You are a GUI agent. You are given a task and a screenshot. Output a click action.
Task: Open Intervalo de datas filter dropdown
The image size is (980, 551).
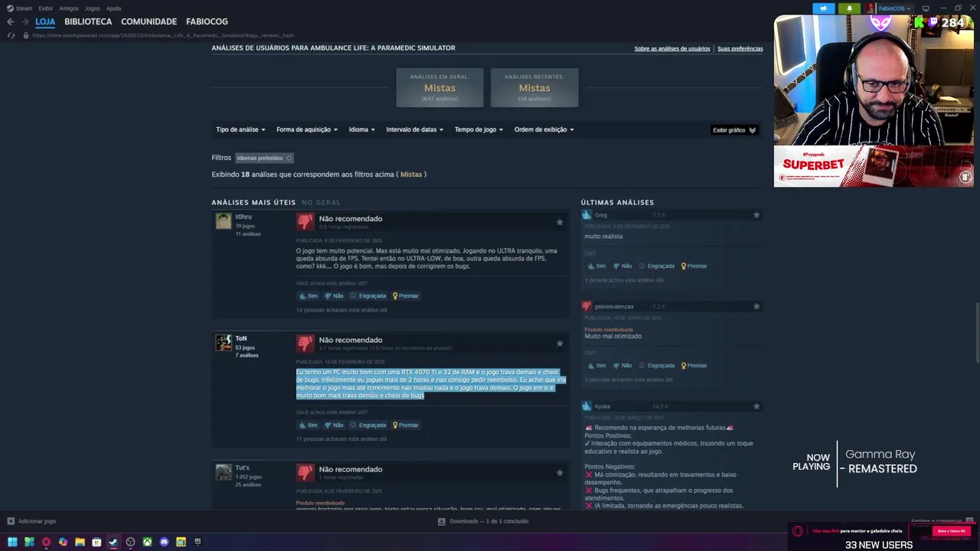pyautogui.click(x=415, y=129)
